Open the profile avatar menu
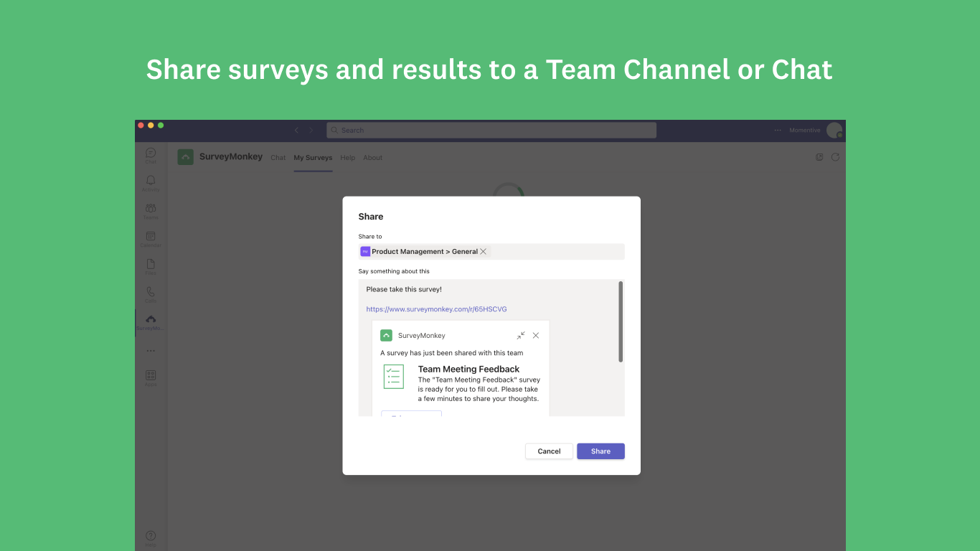The height and width of the screenshot is (551, 980). point(834,130)
